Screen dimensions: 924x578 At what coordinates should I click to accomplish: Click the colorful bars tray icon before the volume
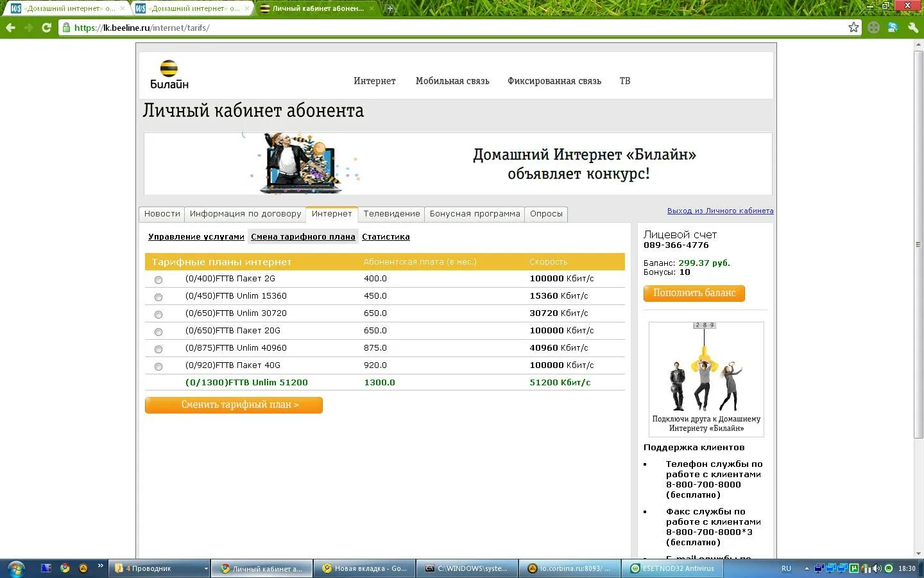coord(866,568)
